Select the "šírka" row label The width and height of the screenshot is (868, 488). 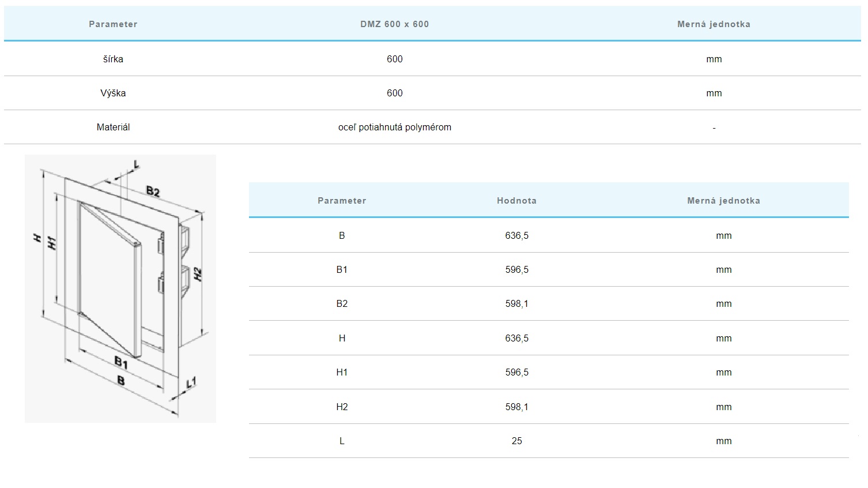113,59
